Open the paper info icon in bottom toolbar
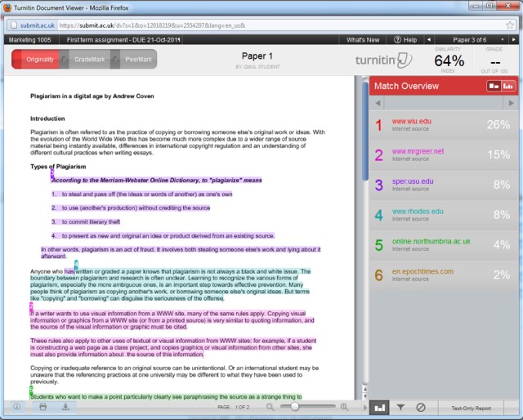Screen dimensions: 523x420 16,407
